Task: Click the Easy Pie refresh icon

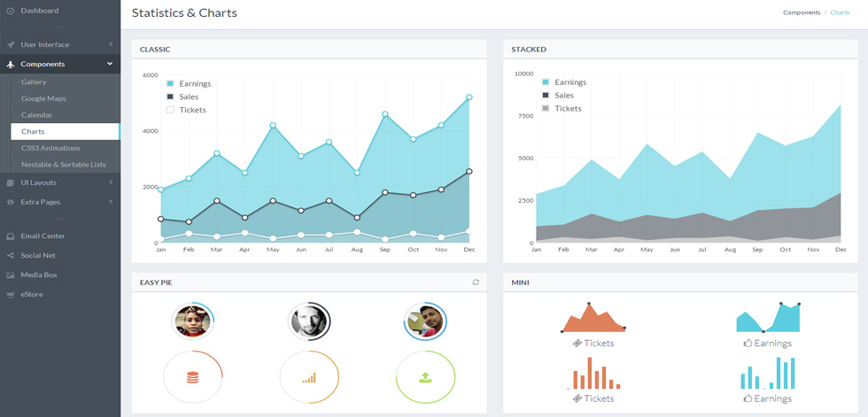Action: [x=476, y=282]
